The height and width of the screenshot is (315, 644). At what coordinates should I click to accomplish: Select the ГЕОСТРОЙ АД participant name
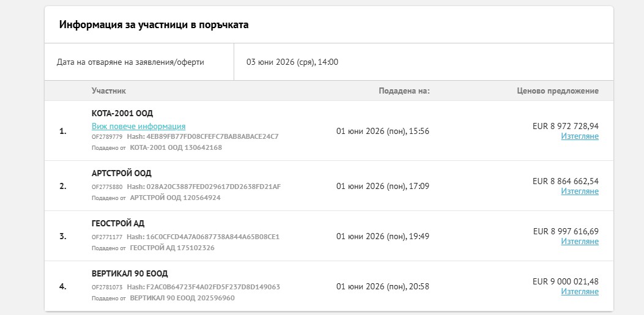tap(118, 223)
